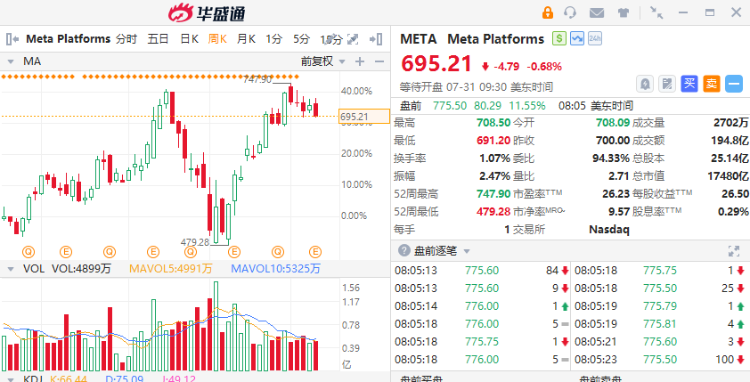Viewport: 750px width, 382px height.
Task: Click the green dollar sign badge
Action: pyautogui.click(x=559, y=39)
